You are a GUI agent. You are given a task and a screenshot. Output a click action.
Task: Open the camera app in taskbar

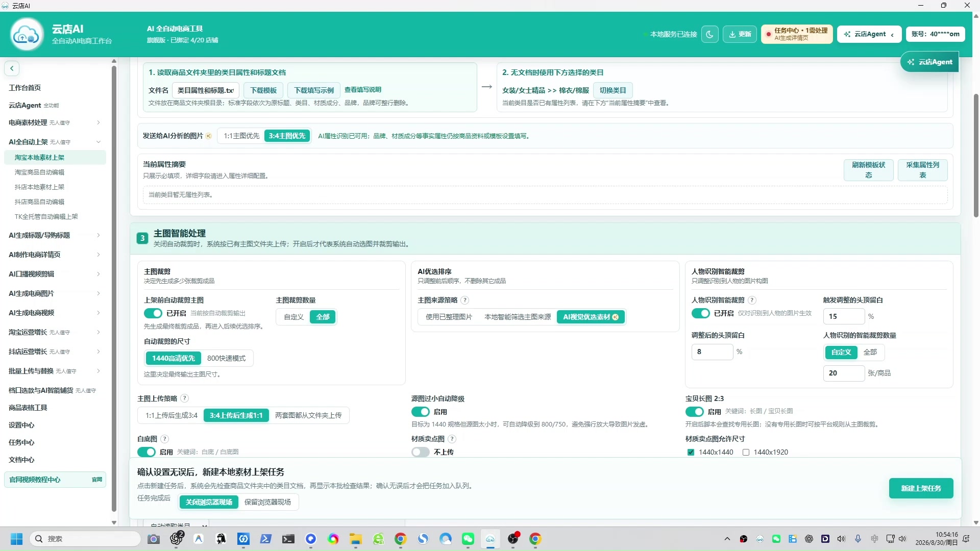click(154, 539)
